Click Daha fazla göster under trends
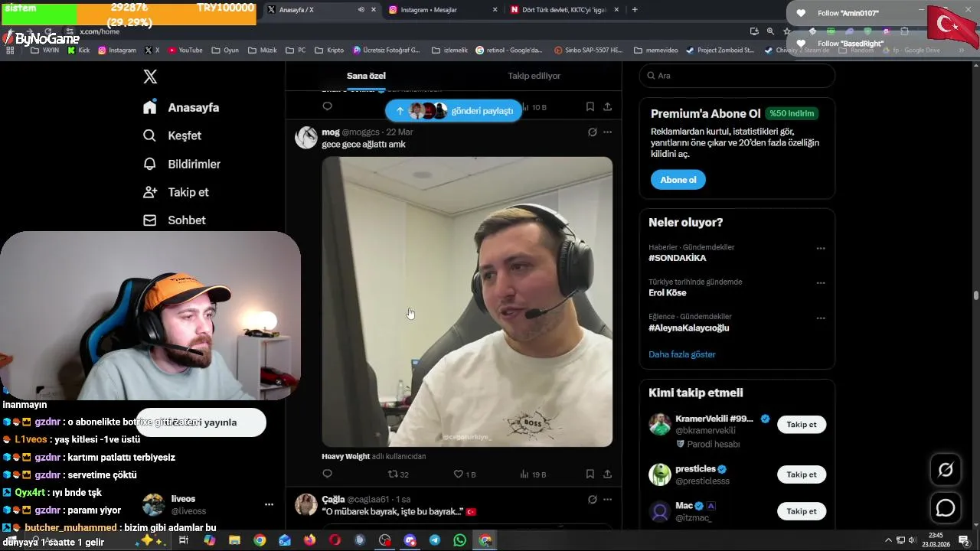Image resolution: width=980 pixels, height=551 pixels. click(682, 354)
